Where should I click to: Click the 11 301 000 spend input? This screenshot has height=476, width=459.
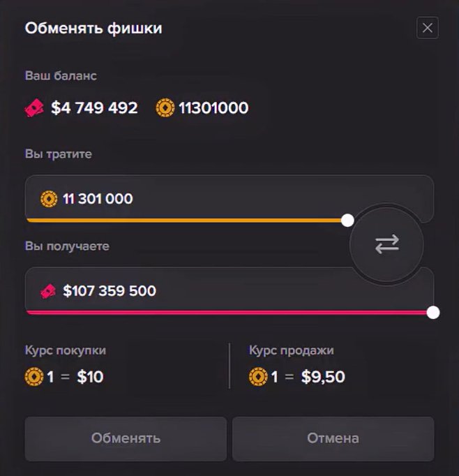pos(188,198)
